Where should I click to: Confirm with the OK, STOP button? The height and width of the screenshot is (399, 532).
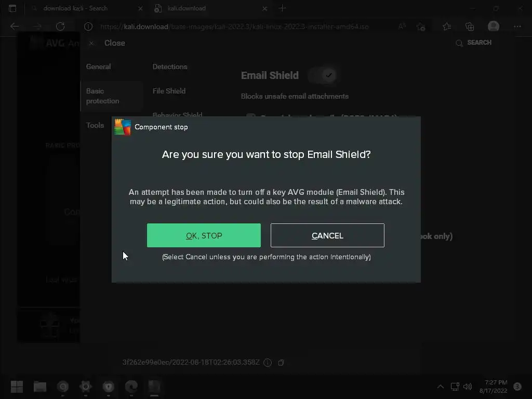(x=204, y=235)
